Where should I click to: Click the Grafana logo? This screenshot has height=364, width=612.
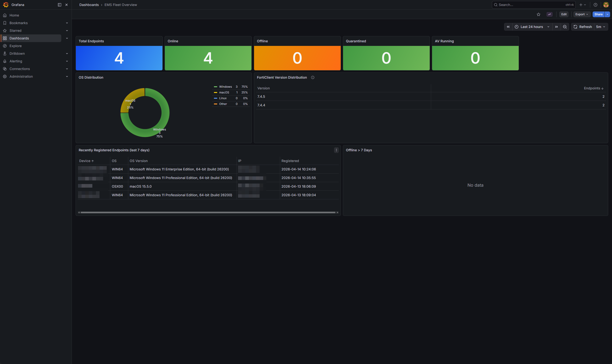(x=6, y=5)
